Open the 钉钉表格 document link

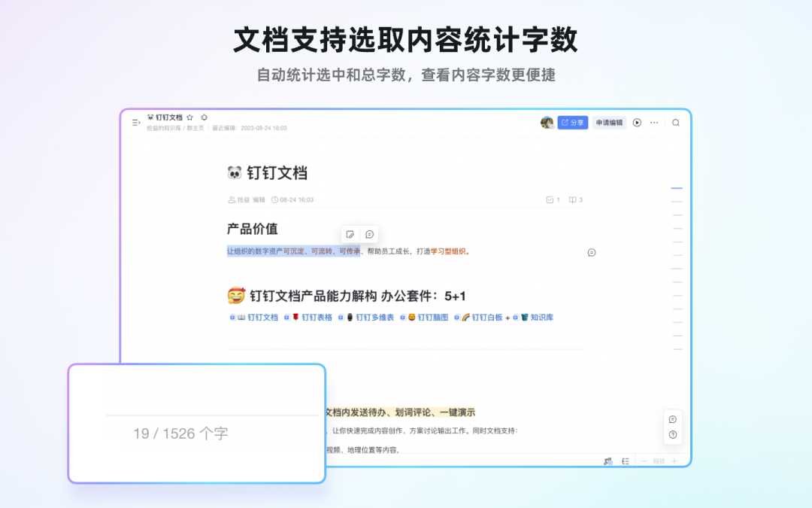[312, 318]
